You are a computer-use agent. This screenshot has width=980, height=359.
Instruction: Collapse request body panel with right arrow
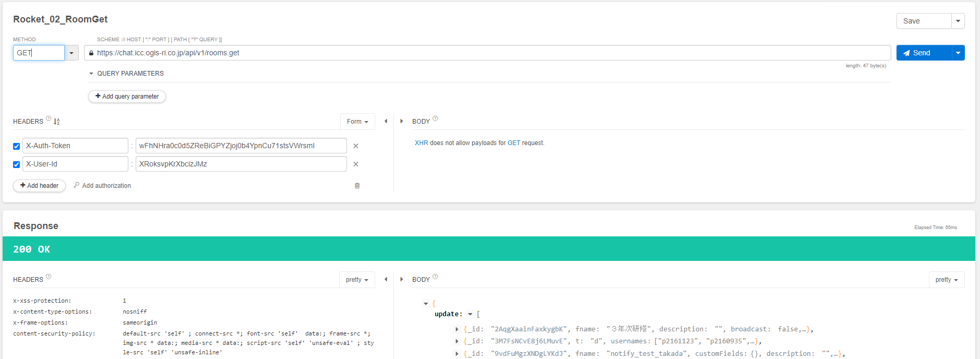(x=401, y=121)
